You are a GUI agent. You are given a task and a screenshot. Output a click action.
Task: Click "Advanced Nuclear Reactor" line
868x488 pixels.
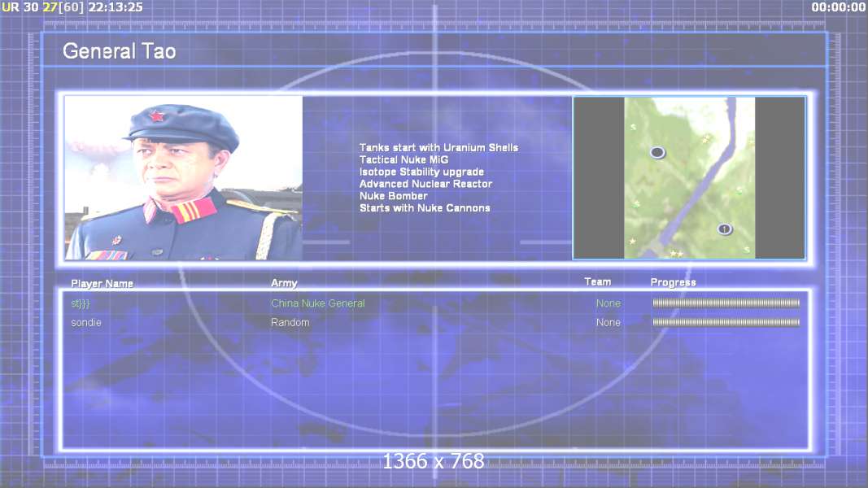click(x=425, y=185)
